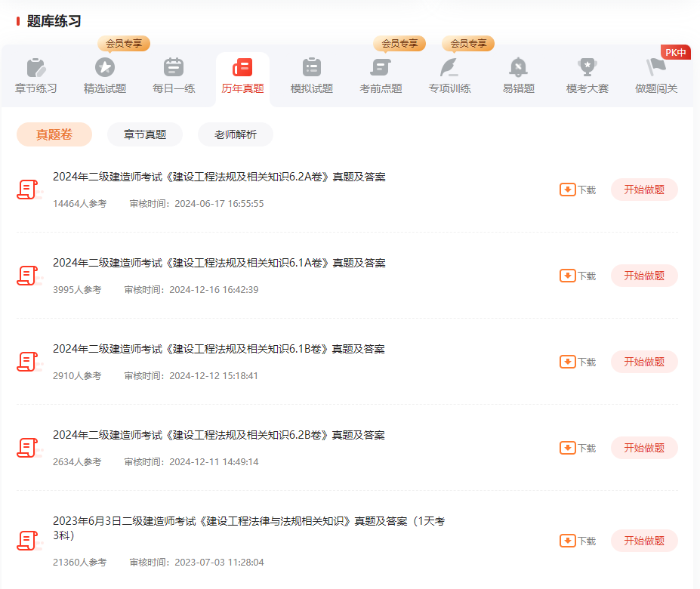Select the 历年真题 red icon
Viewport: 700px width, 589px height.
pyautogui.click(x=242, y=67)
